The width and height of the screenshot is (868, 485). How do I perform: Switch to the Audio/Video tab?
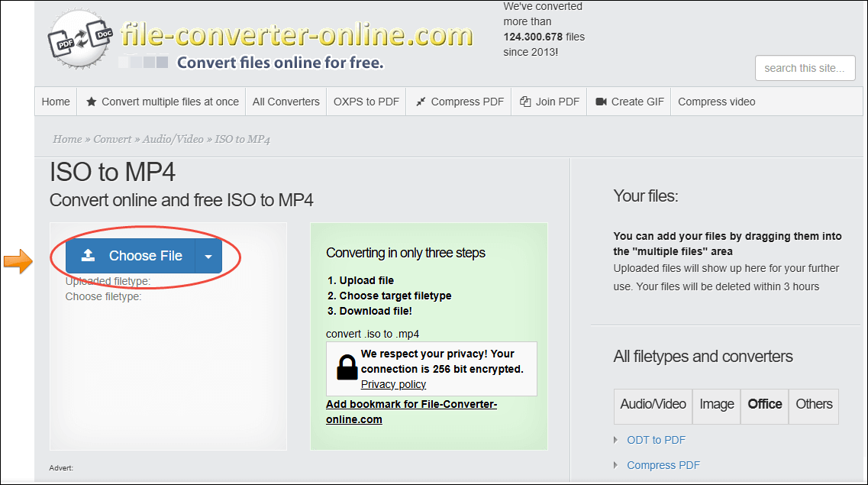[x=653, y=406]
